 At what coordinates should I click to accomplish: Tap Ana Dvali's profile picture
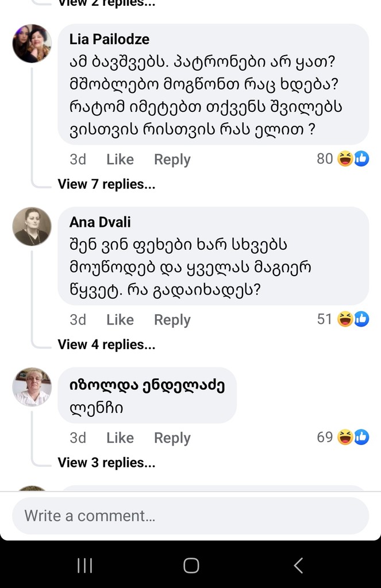click(32, 227)
